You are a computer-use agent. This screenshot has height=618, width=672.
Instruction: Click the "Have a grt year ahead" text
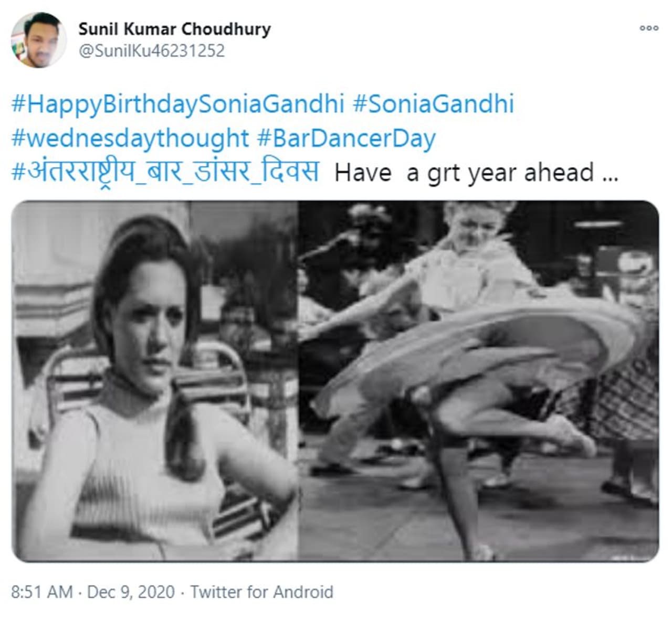click(476, 173)
